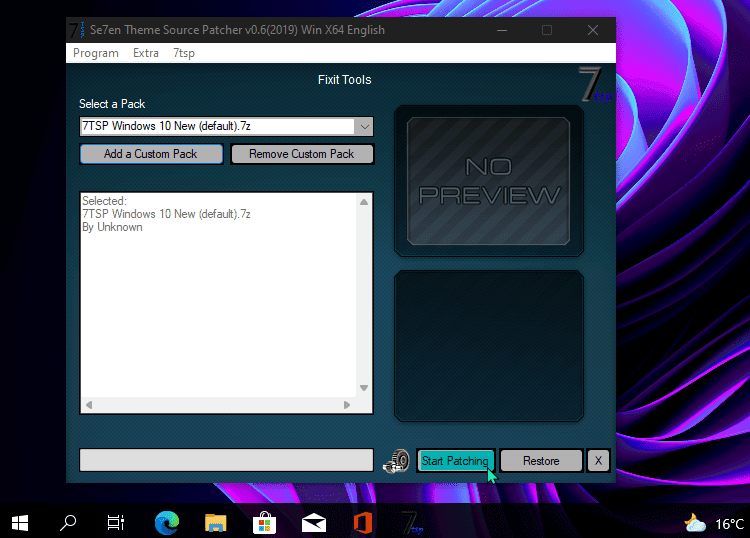Click the info box scroll up arrow
Screen dimensions: 750x538
(x=364, y=202)
